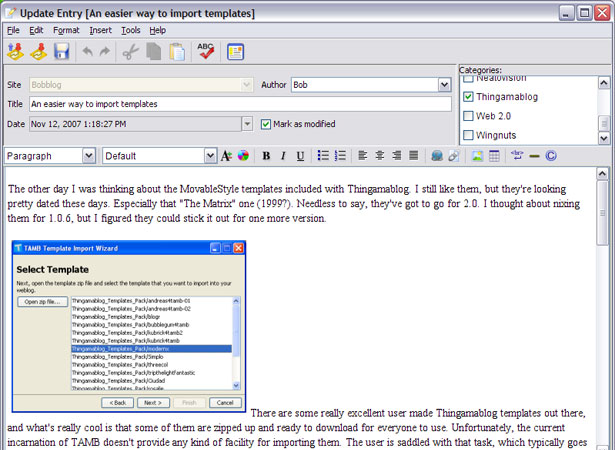Insert a horizontal rule
Screen dimensions: 615x450
pos(534,156)
